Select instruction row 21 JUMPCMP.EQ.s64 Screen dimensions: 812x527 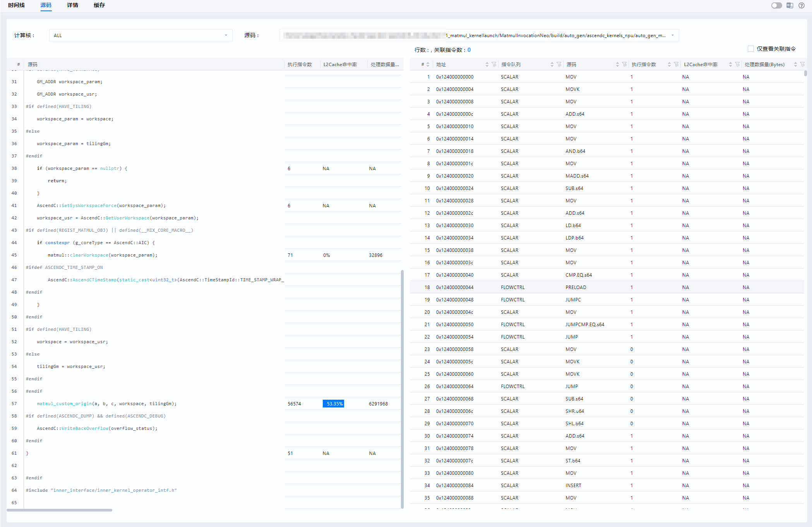click(x=607, y=324)
